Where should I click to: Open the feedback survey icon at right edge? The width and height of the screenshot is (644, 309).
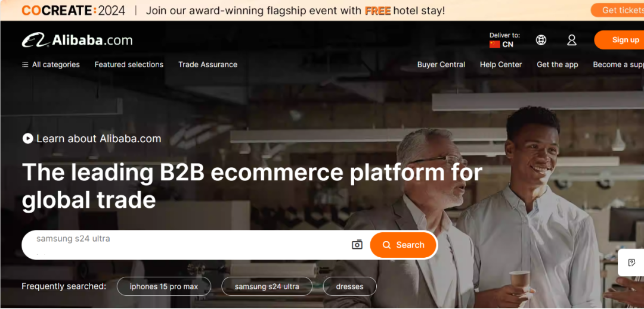[631, 263]
